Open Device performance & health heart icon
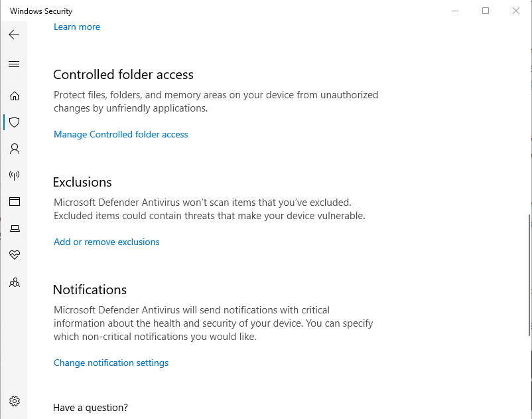The image size is (532, 419). [x=14, y=255]
